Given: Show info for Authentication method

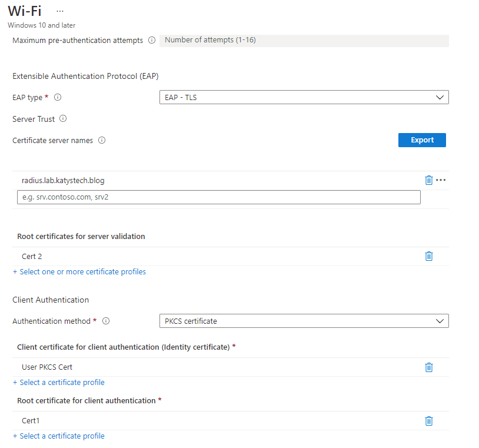Looking at the screenshot, I should coord(106,321).
